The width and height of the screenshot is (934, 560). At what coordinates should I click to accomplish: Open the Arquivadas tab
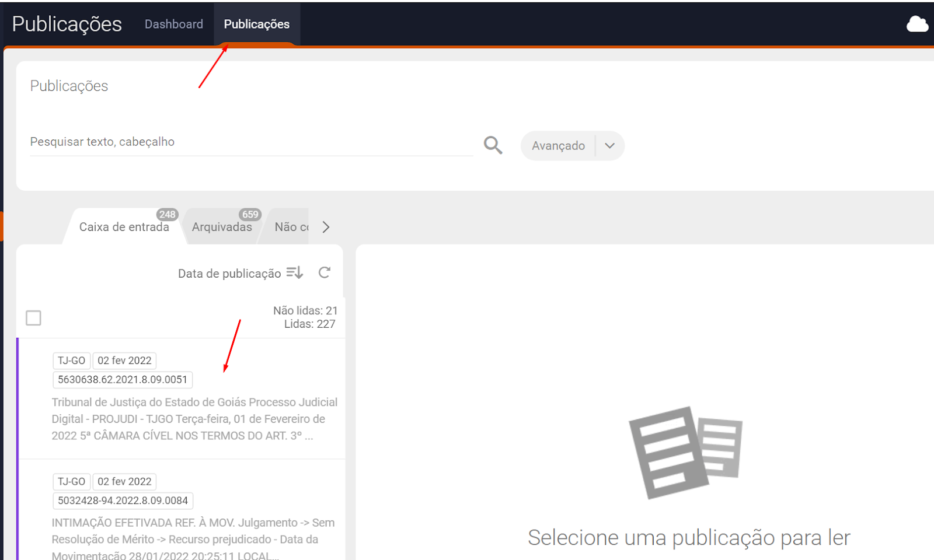tap(222, 227)
